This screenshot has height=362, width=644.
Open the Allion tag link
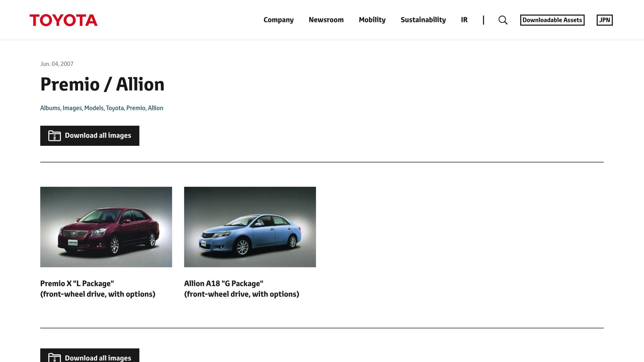[156, 108]
